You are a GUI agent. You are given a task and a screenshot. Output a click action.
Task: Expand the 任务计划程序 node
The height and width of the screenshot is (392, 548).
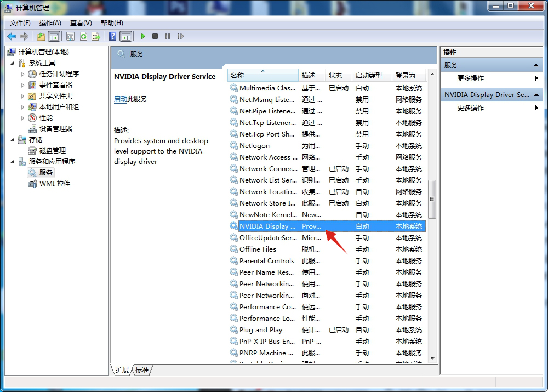tap(22, 74)
